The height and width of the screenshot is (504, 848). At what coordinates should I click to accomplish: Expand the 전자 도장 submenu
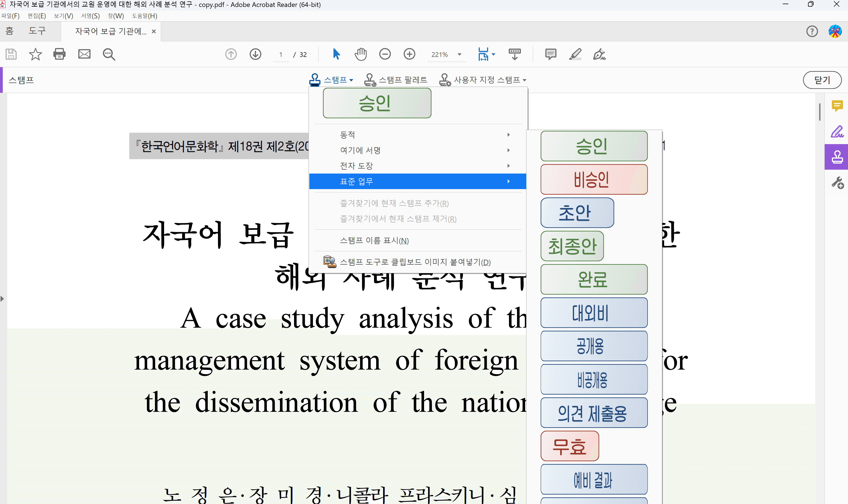(418, 166)
